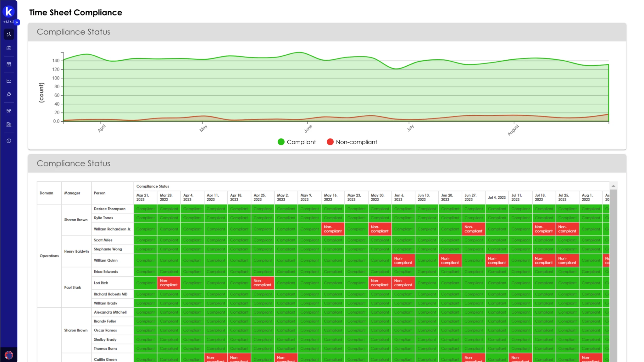Viewport: 644px width, 362px height.
Task: Toggle the Compliant series in the legend
Action: tap(297, 142)
